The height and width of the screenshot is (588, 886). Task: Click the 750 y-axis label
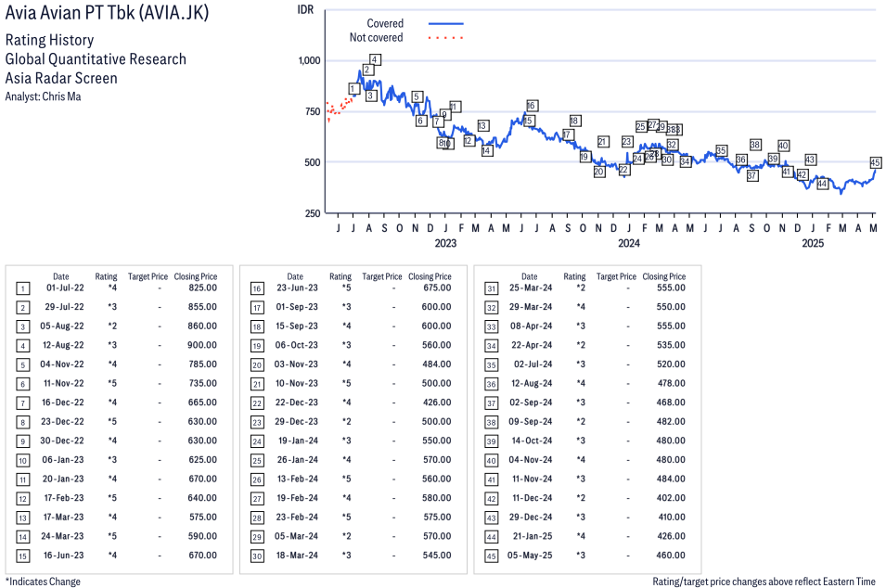313,111
